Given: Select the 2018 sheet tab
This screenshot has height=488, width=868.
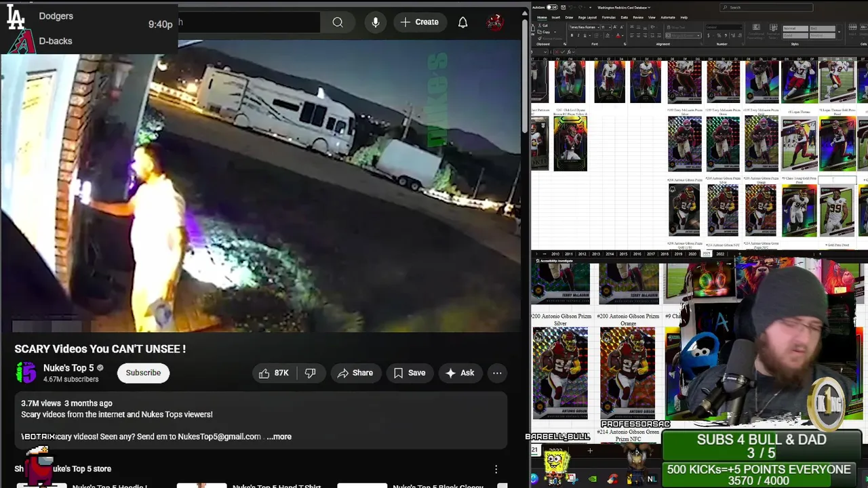Looking at the screenshot, I should 665,254.
